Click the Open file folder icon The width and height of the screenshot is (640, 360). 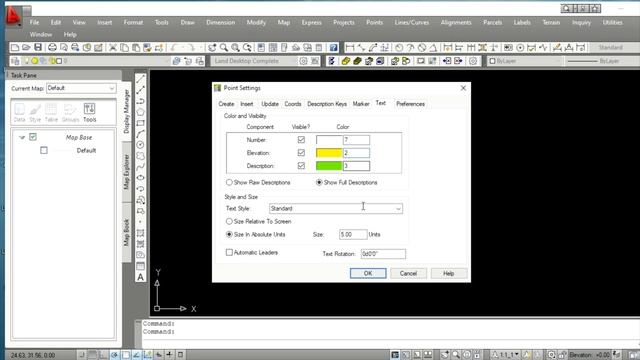pos(27,48)
